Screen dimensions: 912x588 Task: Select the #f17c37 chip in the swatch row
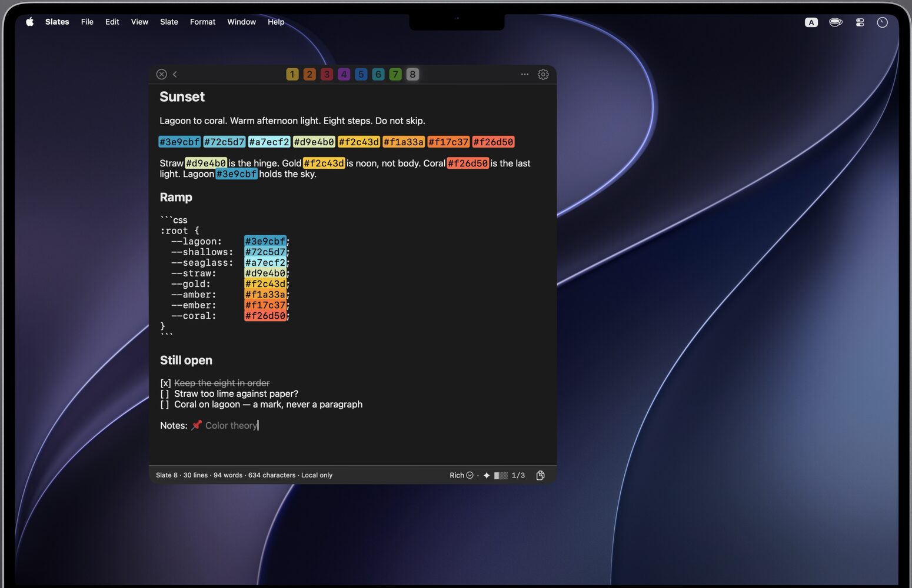pyautogui.click(x=448, y=142)
